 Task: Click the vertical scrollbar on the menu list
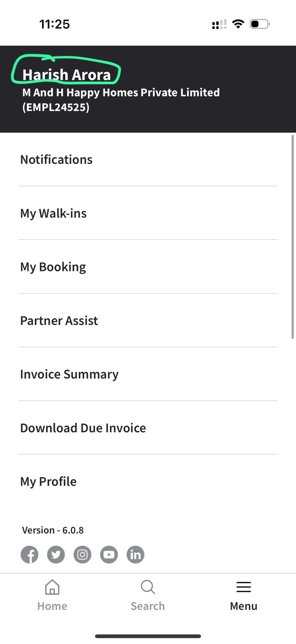[x=292, y=237]
